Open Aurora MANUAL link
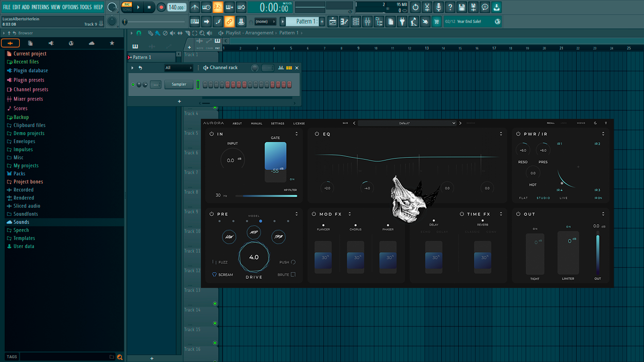Viewport: 644px width, 362px height. 256,123
